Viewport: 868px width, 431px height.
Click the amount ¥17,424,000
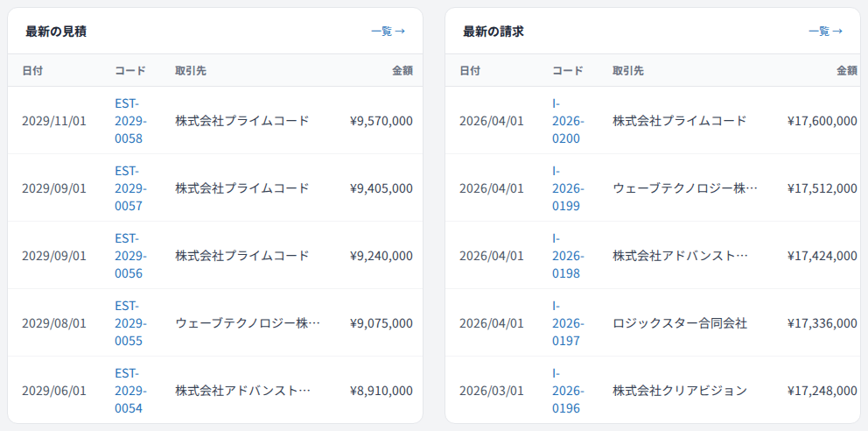click(822, 256)
